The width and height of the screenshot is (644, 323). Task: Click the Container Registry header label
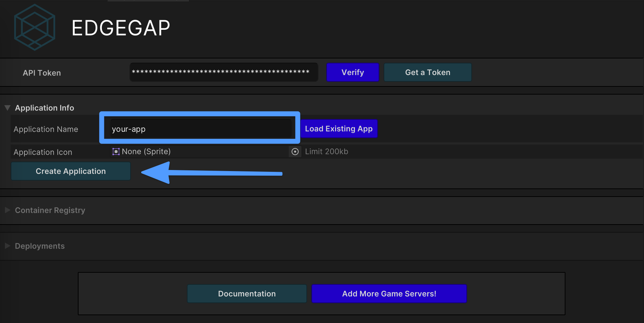coord(50,210)
